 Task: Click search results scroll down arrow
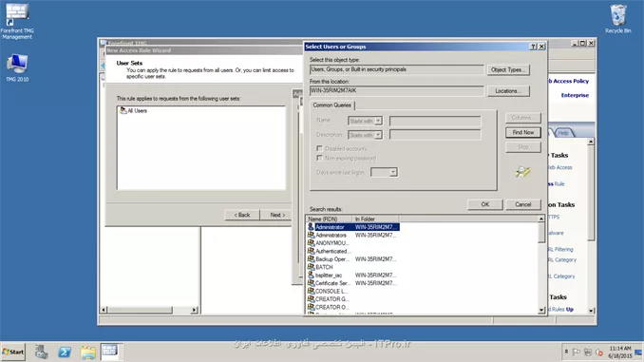coord(541,310)
